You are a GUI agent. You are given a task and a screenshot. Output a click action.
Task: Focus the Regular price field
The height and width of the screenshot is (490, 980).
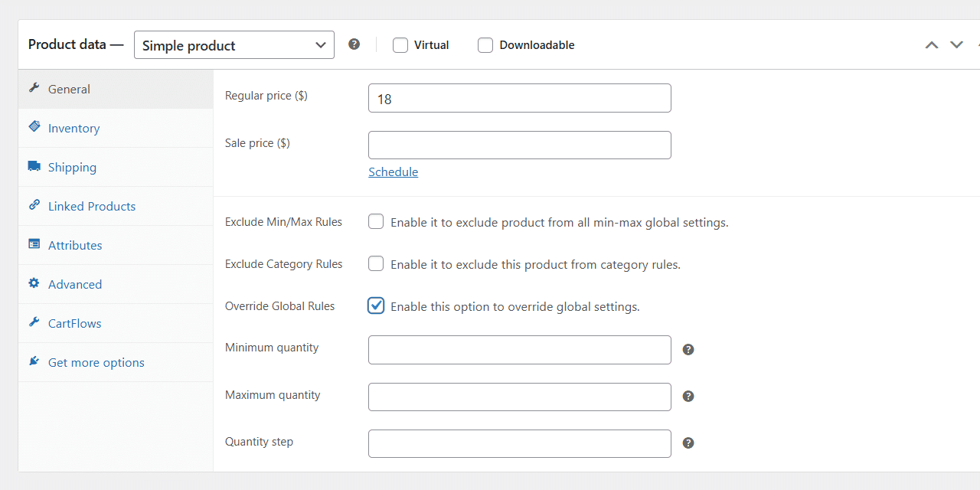click(x=520, y=98)
